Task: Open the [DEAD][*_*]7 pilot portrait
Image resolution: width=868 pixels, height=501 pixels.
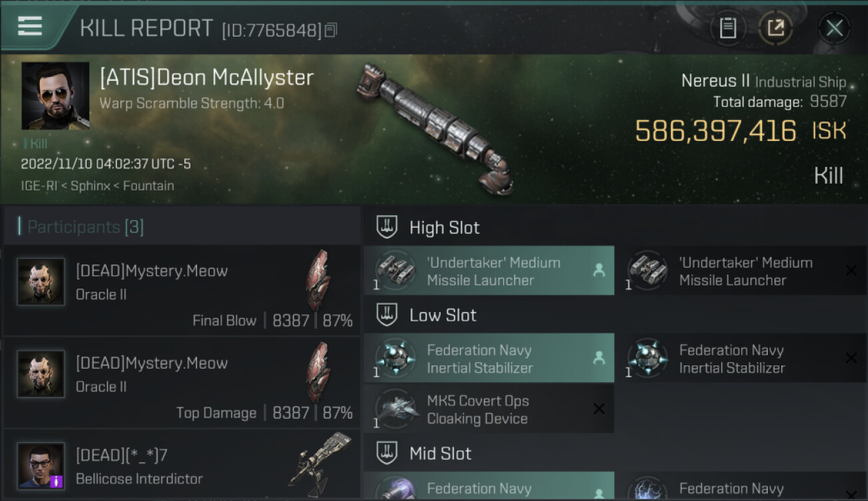Action: [x=41, y=466]
